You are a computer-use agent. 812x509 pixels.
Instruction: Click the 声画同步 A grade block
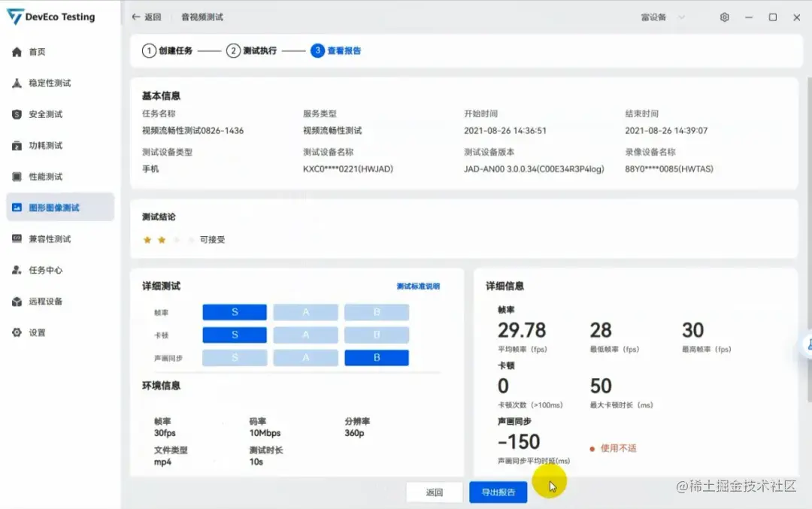pos(305,358)
